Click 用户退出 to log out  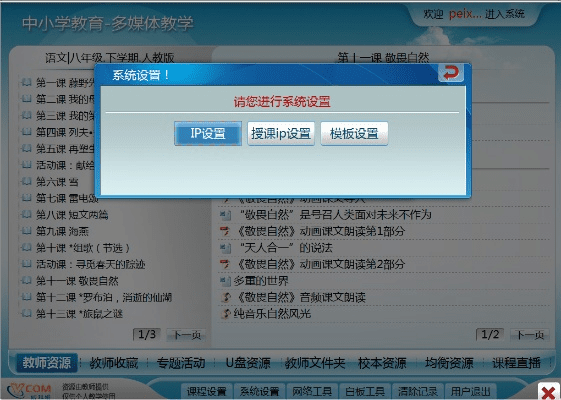click(470, 391)
